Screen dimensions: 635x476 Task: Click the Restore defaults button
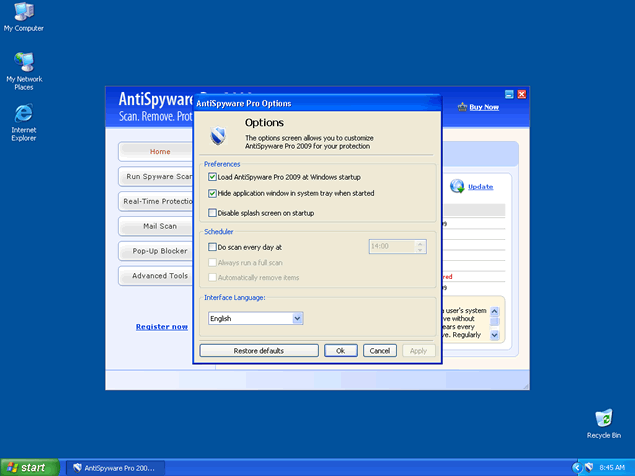coord(259,351)
